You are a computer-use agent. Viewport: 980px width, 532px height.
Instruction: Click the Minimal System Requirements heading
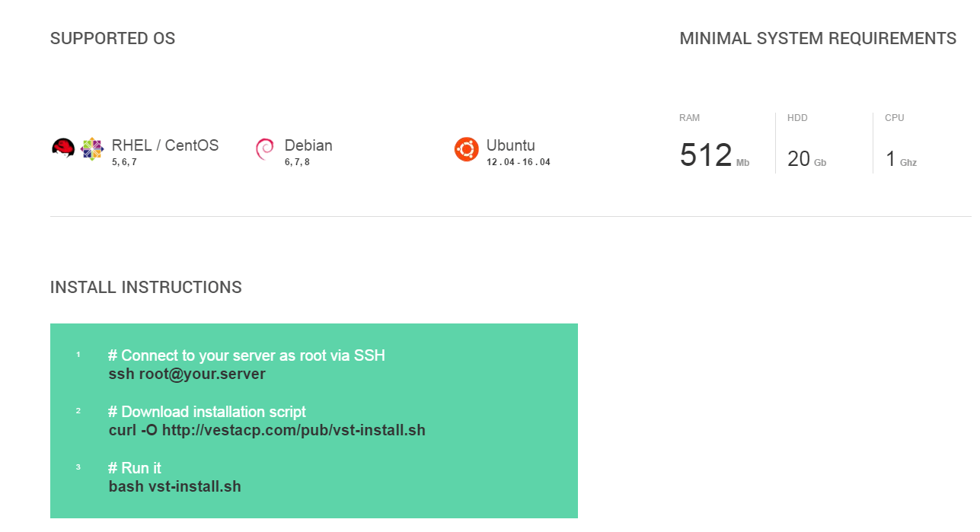coord(818,39)
